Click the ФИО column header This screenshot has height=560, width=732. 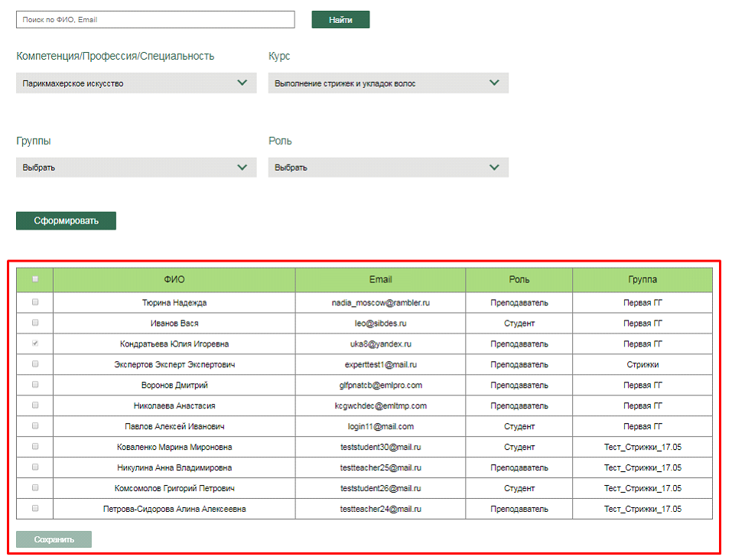(x=174, y=280)
